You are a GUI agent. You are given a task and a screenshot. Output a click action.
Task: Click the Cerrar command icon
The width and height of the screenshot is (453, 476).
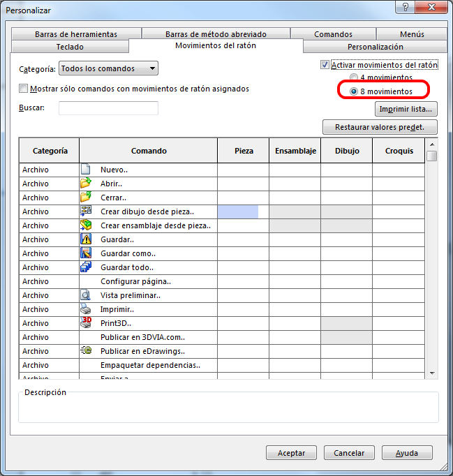pos(87,198)
